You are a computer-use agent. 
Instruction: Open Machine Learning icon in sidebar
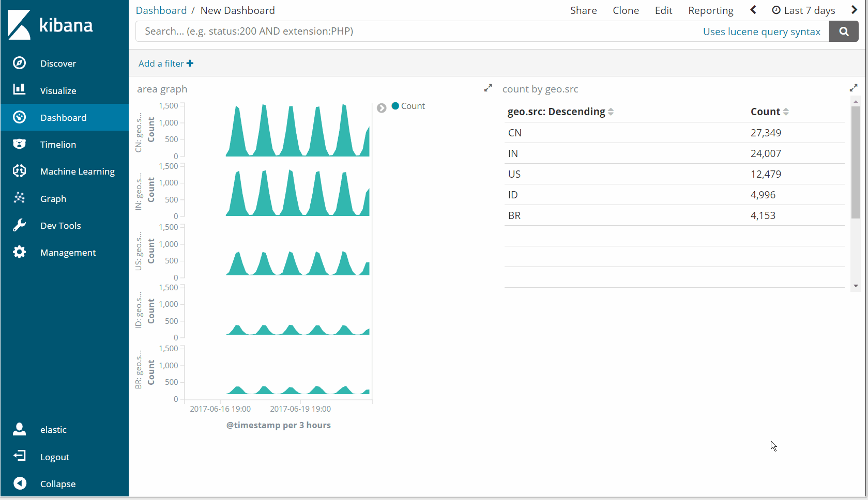(19, 171)
